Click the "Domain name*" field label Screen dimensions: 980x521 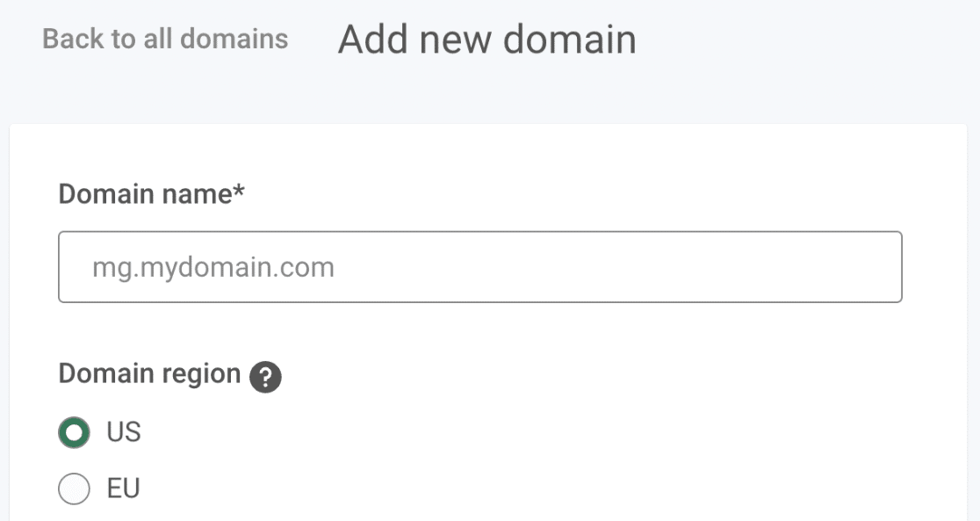151,194
